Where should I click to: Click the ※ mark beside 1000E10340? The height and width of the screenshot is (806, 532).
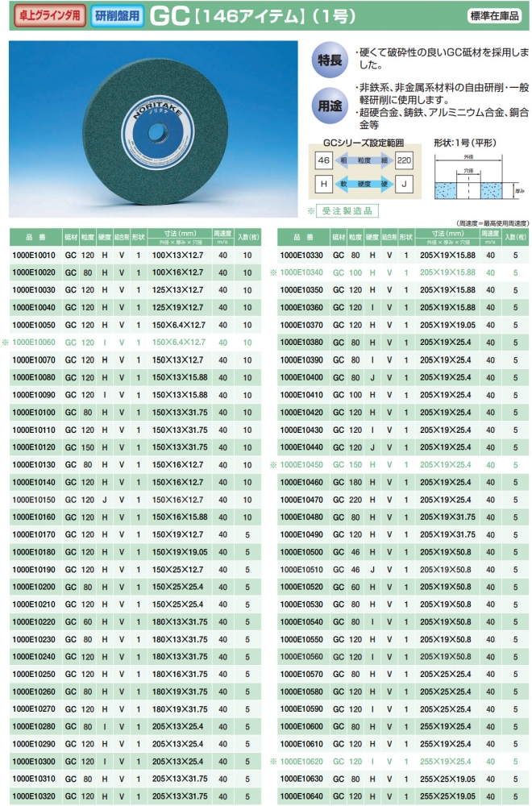click(273, 272)
